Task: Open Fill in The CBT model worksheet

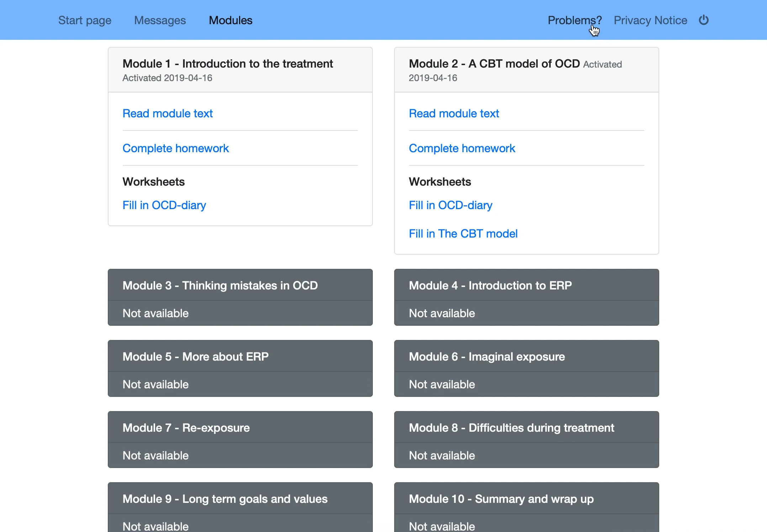Action: click(463, 234)
